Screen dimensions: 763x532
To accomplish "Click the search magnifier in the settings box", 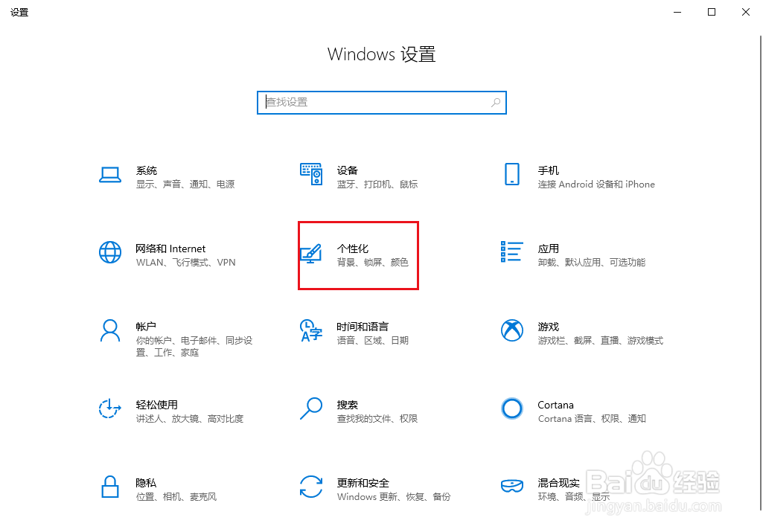I will pos(495,103).
